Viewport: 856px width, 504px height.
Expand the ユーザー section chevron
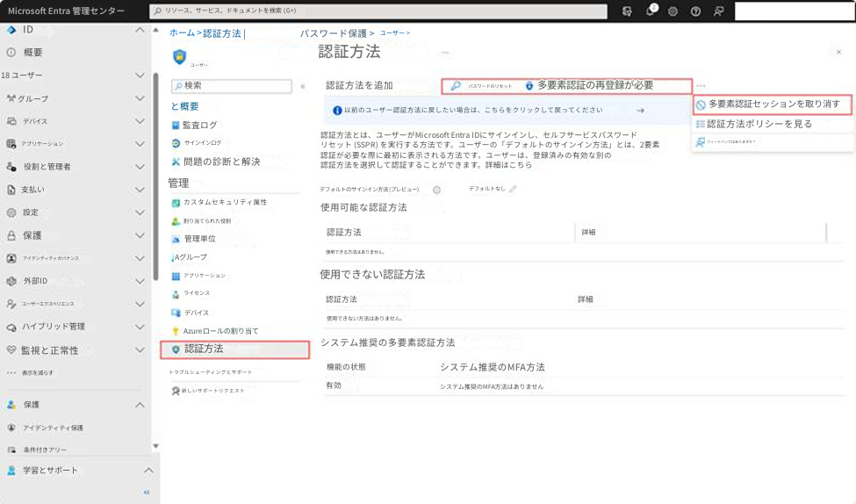click(x=140, y=75)
